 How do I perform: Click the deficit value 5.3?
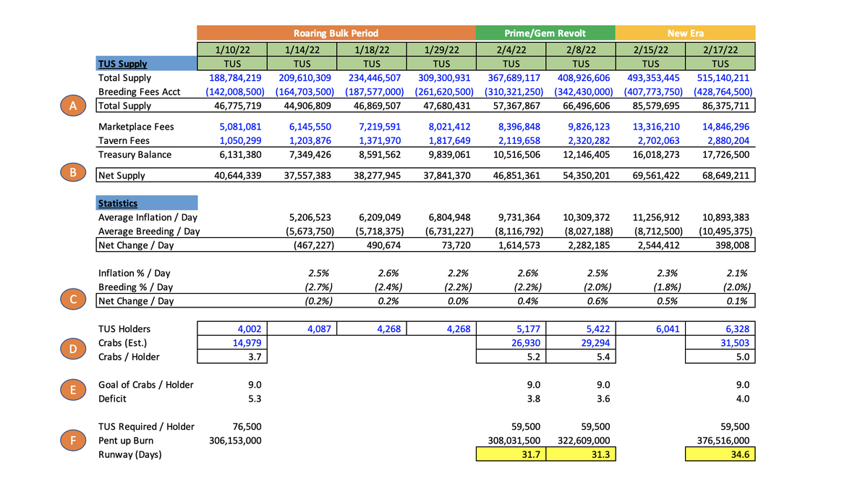(x=254, y=399)
